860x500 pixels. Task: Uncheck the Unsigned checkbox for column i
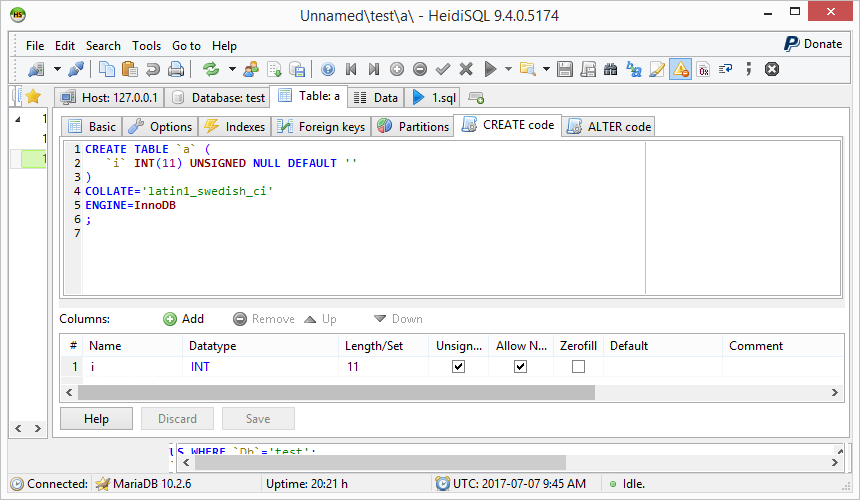(458, 367)
